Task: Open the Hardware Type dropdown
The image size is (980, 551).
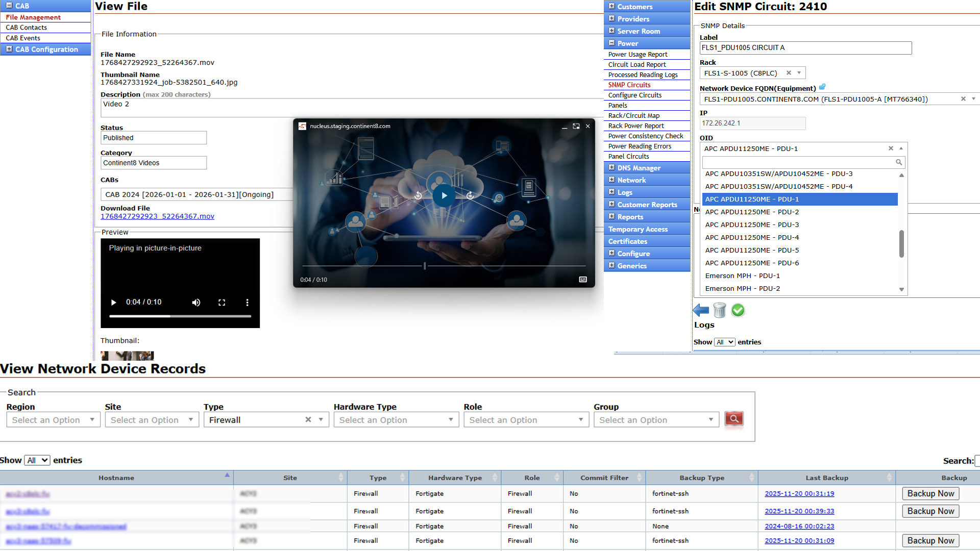Action: pyautogui.click(x=396, y=419)
